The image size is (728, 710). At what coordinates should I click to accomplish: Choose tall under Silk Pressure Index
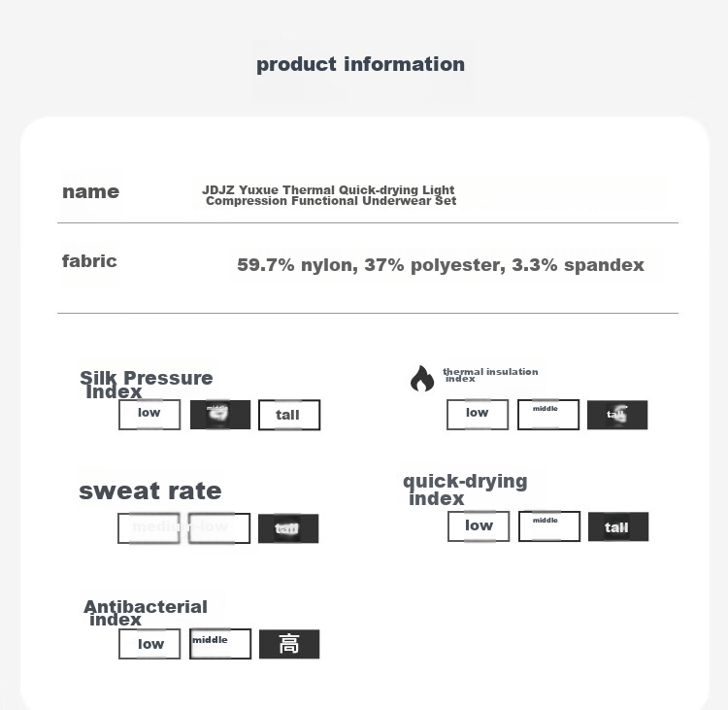(289, 415)
